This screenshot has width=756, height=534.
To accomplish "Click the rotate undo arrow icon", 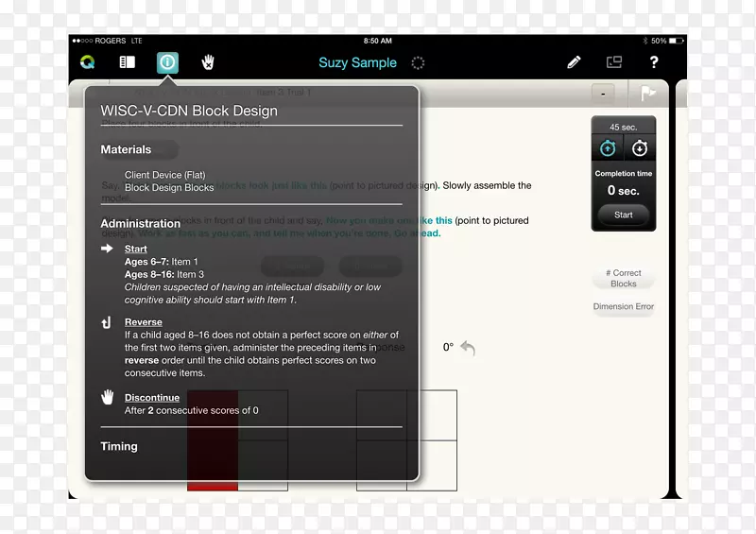I will tap(468, 347).
